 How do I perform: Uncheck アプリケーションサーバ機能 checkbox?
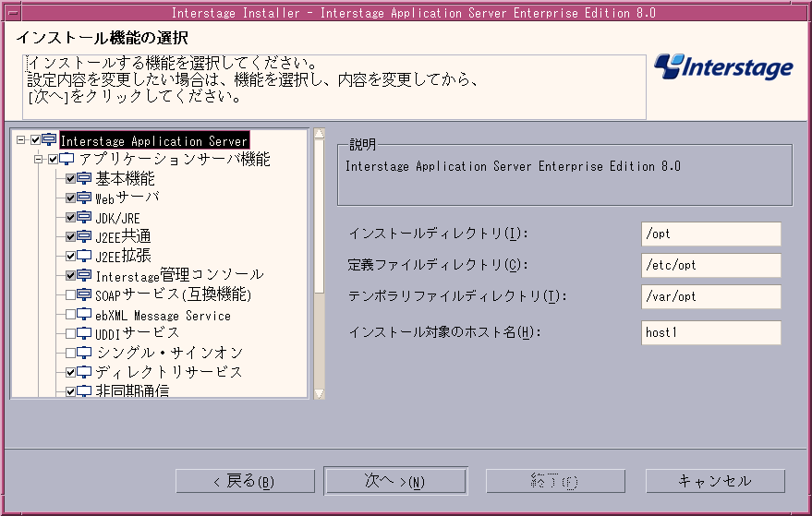53,159
